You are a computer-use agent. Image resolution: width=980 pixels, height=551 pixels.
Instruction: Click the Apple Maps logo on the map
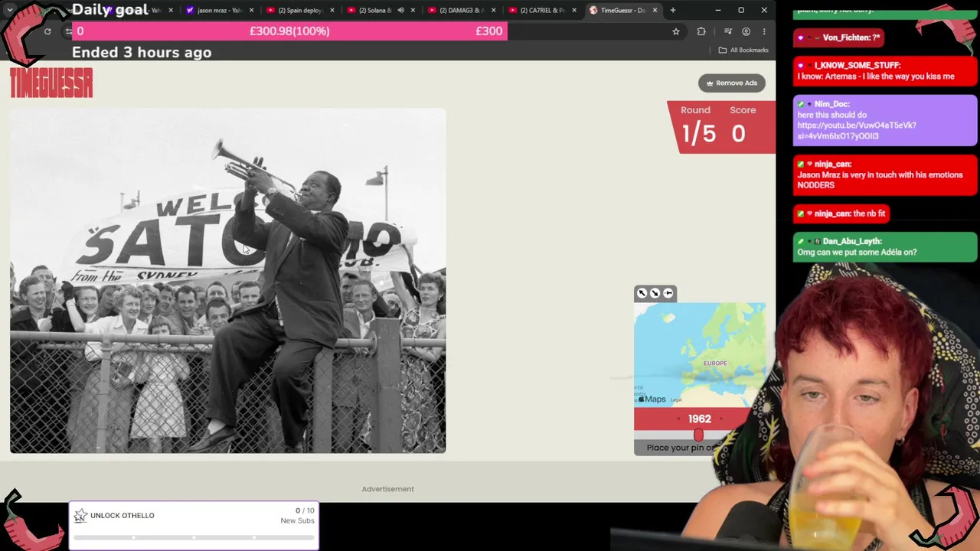point(651,399)
